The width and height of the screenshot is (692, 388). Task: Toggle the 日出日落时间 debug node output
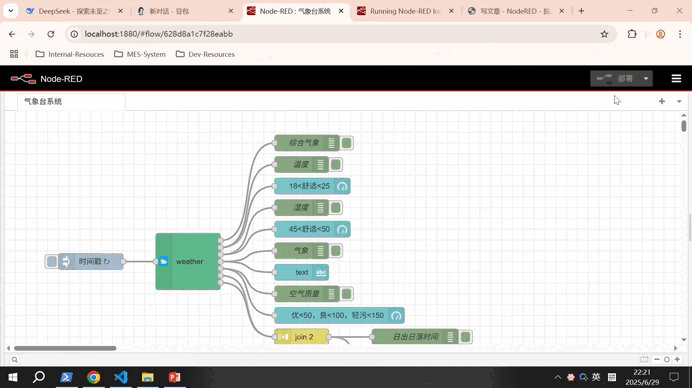[465, 337]
